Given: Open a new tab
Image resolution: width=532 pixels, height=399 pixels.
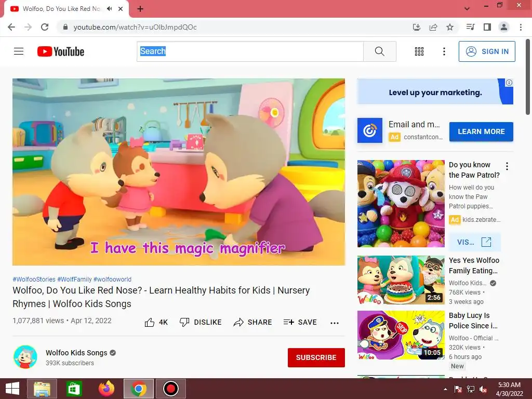Looking at the screenshot, I should 140,9.
